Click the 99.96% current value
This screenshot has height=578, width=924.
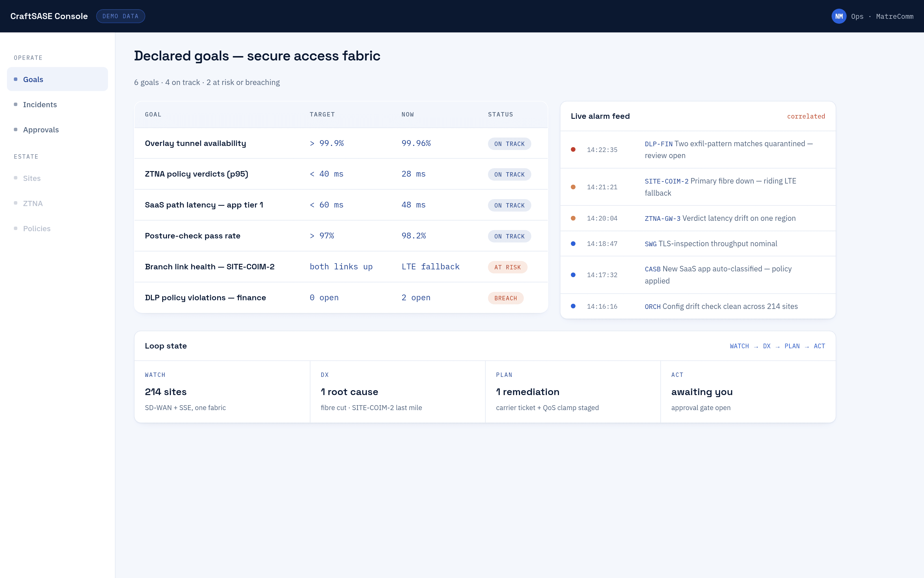416,143
